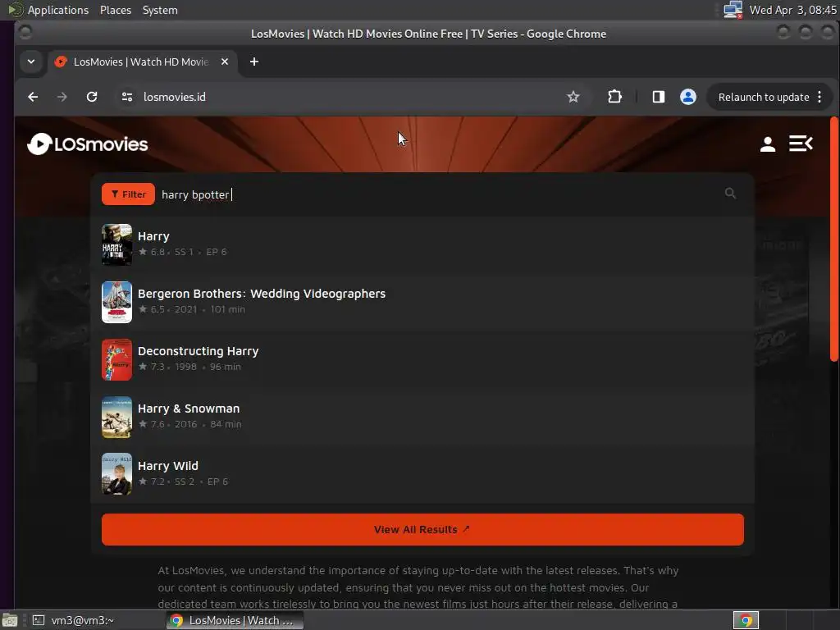The image size is (840, 630).
Task: Reload the page with the refresh icon
Action: pyautogui.click(x=92, y=97)
